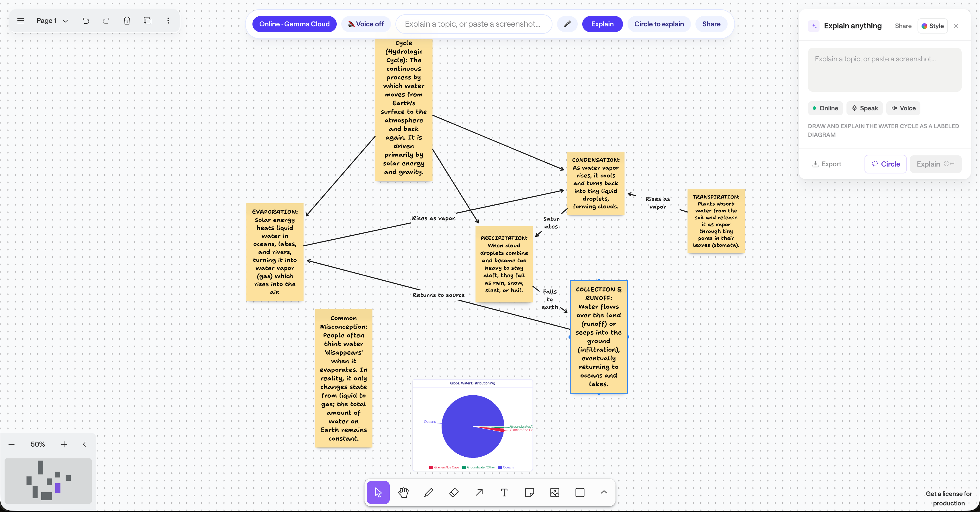Choose the sticky note tool

point(529,492)
